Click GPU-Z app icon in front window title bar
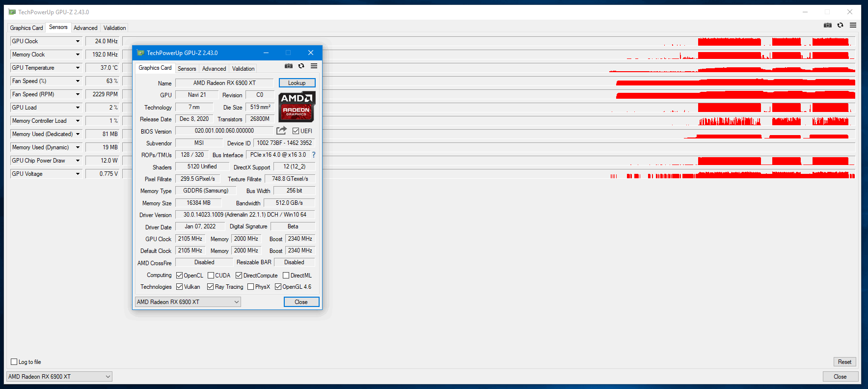This screenshot has height=389, width=868. tap(140, 53)
